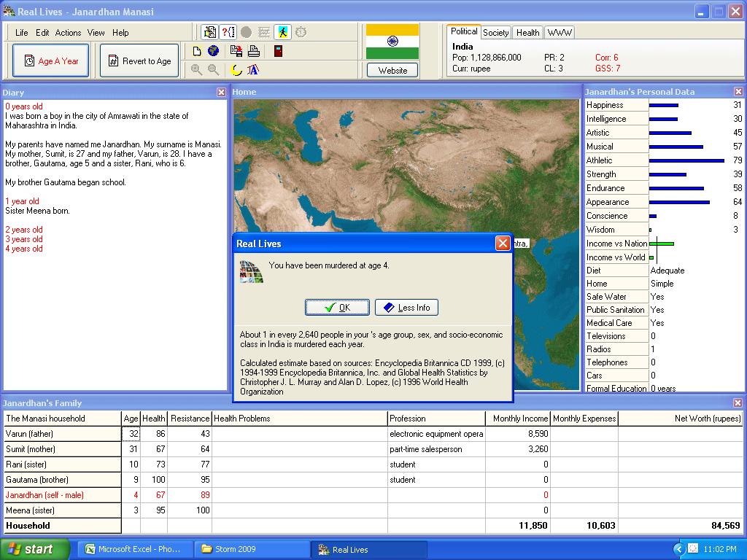Click the Profession column header
747x560 pixels.
coord(436,419)
